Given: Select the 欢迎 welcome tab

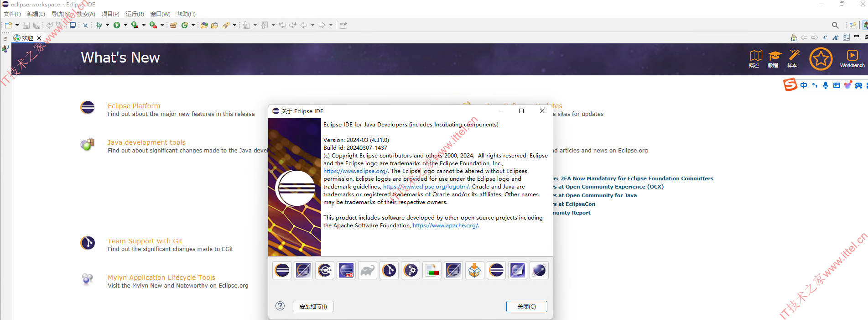Looking at the screenshot, I should coord(27,38).
